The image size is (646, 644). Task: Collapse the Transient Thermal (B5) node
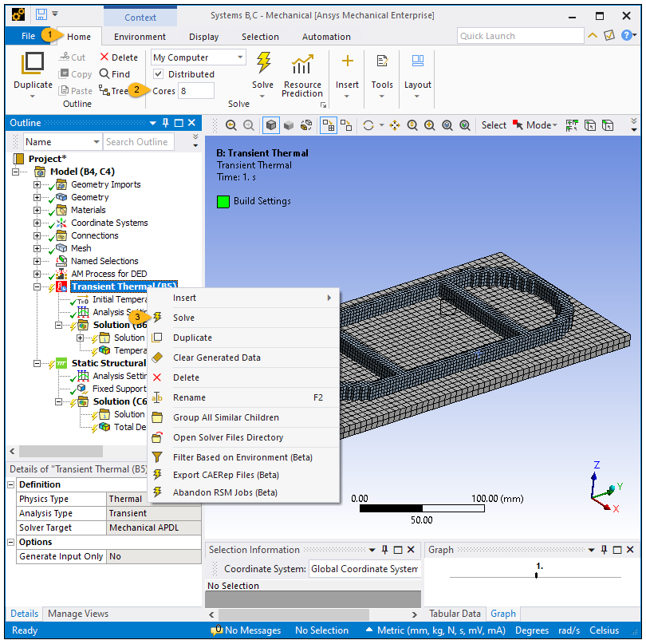point(37,287)
